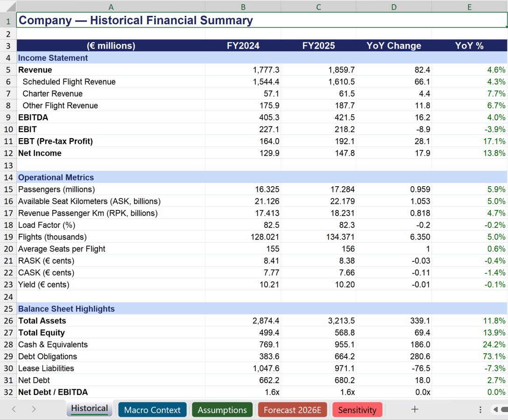Click the previous sheet navigation arrow
This screenshot has height=420, width=508.
(x=14, y=409)
